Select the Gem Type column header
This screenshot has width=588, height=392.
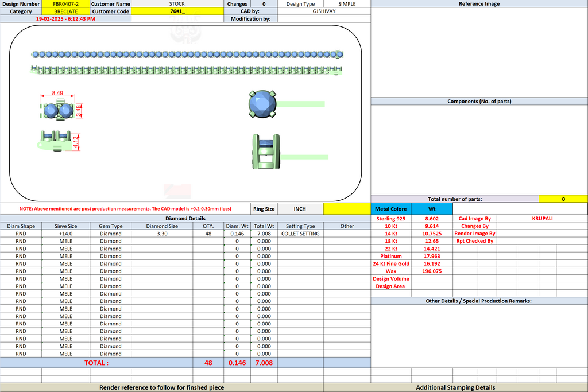tap(111, 226)
